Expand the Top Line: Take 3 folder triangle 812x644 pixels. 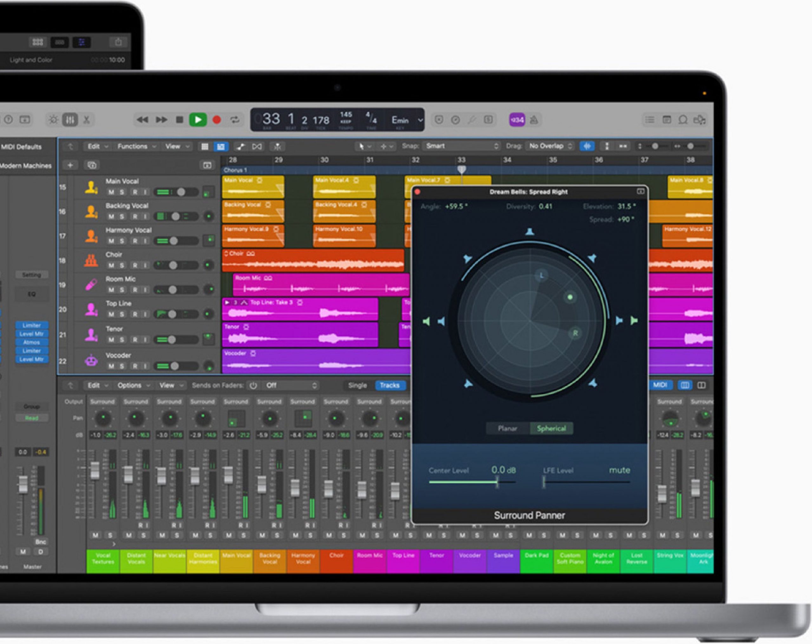[227, 302]
